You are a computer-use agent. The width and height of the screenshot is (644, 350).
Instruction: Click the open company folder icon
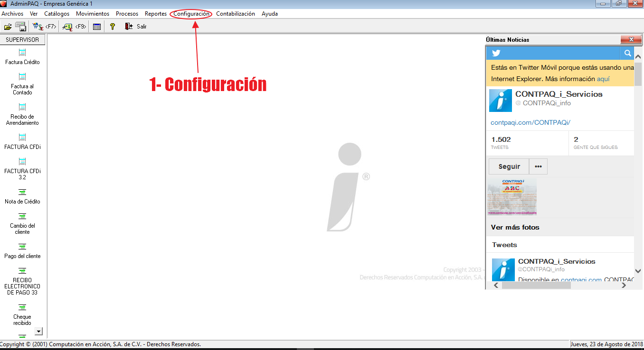pyautogui.click(x=8, y=27)
